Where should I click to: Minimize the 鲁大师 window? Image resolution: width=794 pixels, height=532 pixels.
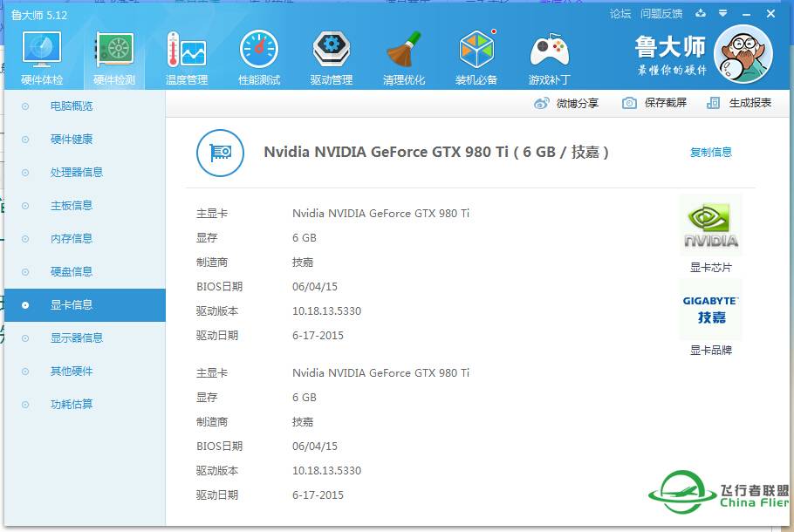(x=746, y=14)
